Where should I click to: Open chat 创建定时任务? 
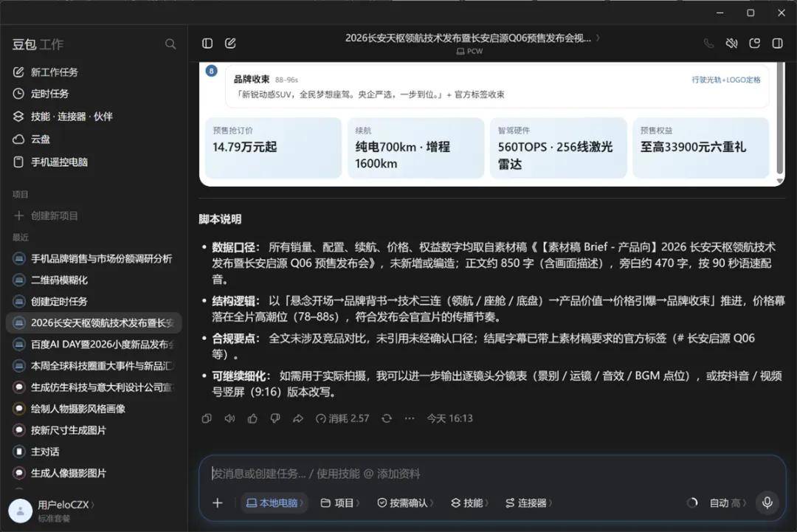(x=94, y=301)
